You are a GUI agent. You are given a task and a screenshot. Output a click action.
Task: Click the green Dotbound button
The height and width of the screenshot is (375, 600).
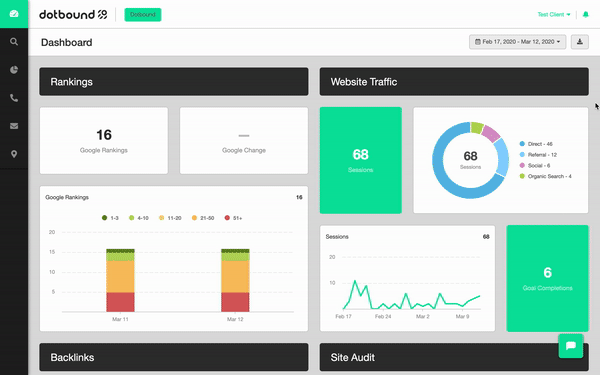(x=143, y=15)
